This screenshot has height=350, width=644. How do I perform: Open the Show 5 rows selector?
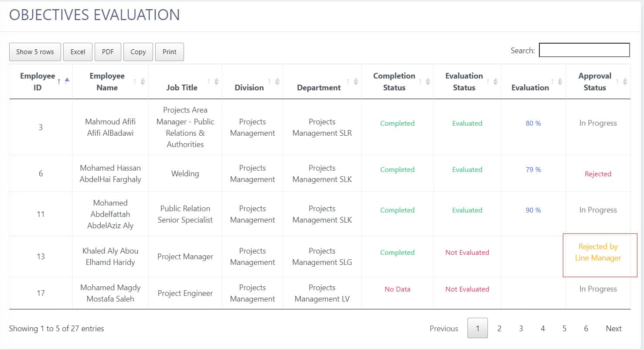pos(35,52)
